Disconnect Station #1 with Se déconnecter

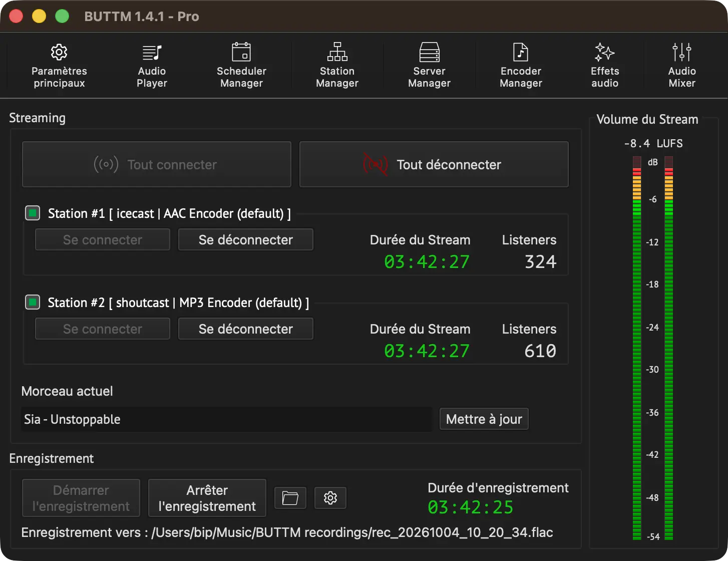(x=246, y=240)
